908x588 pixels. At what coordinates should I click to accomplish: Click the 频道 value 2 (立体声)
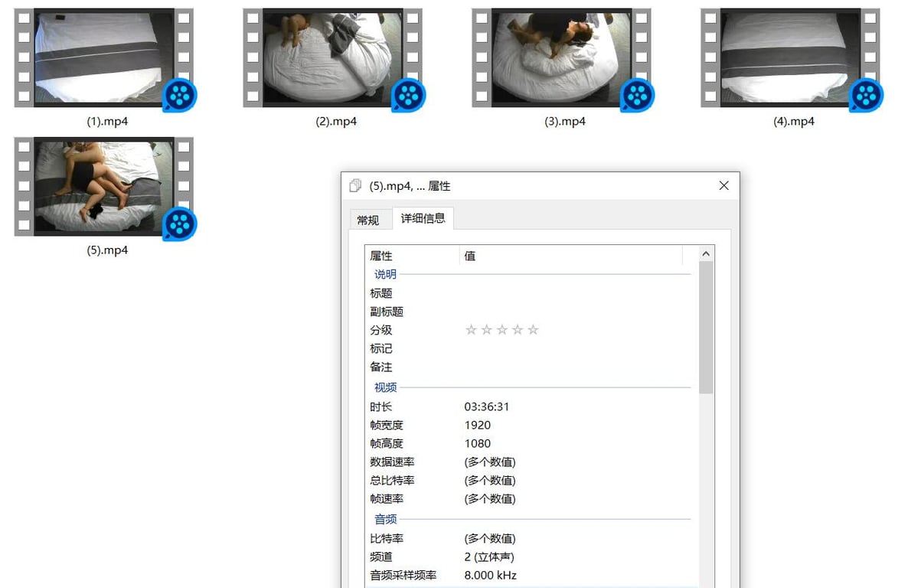488,557
